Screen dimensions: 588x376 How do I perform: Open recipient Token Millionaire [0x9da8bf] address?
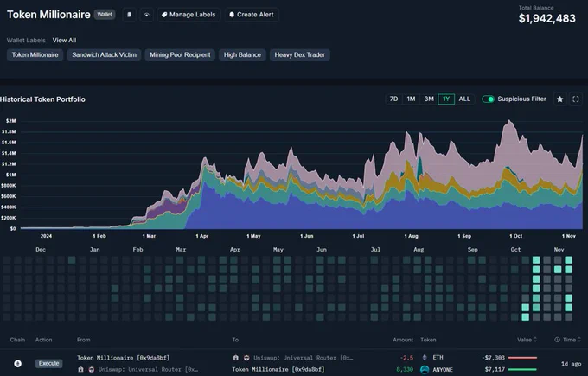(x=278, y=369)
